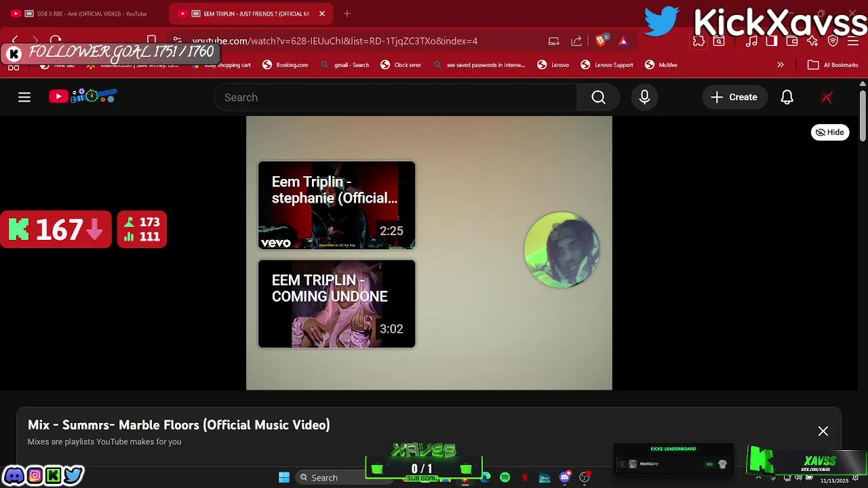Open Spotify from the taskbar
The width and height of the screenshot is (868, 488).
click(x=505, y=478)
